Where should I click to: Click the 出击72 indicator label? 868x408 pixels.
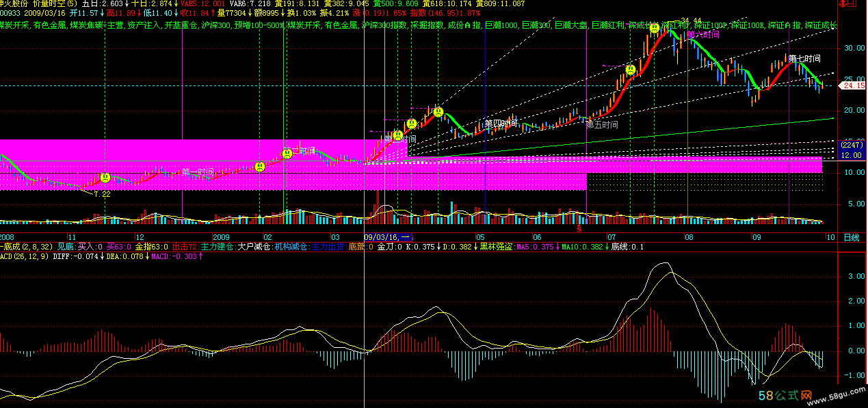[185, 247]
